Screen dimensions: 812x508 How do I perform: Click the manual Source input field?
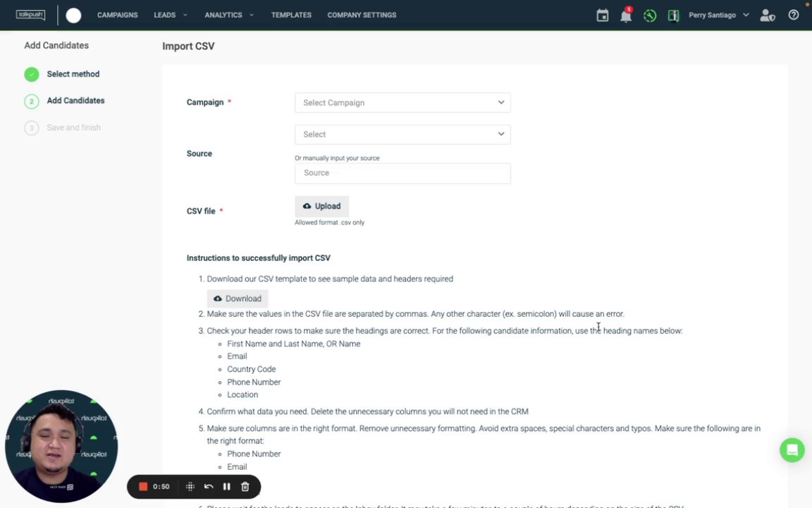pyautogui.click(x=402, y=173)
